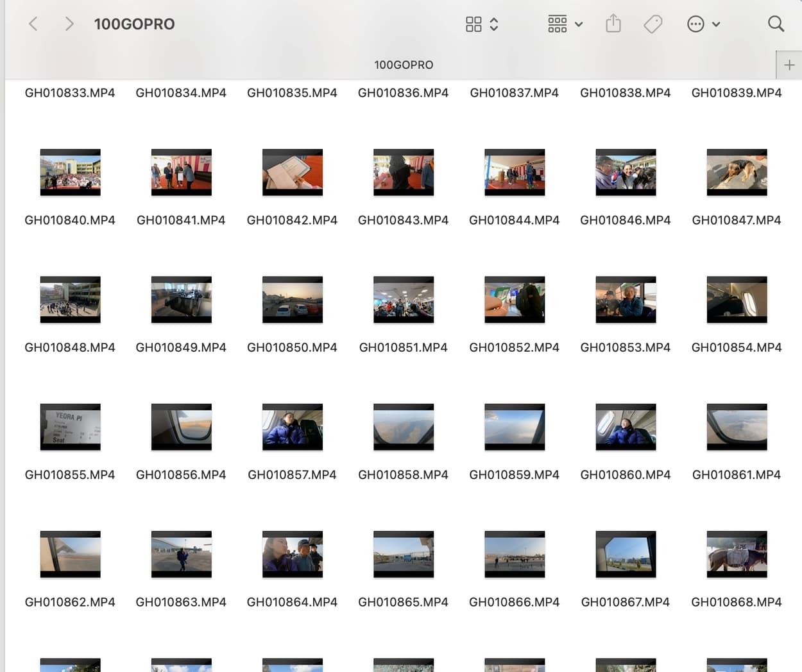The image size is (802, 672).
Task: Select GH010865.MP4 video thumbnail
Action: pyautogui.click(x=404, y=555)
